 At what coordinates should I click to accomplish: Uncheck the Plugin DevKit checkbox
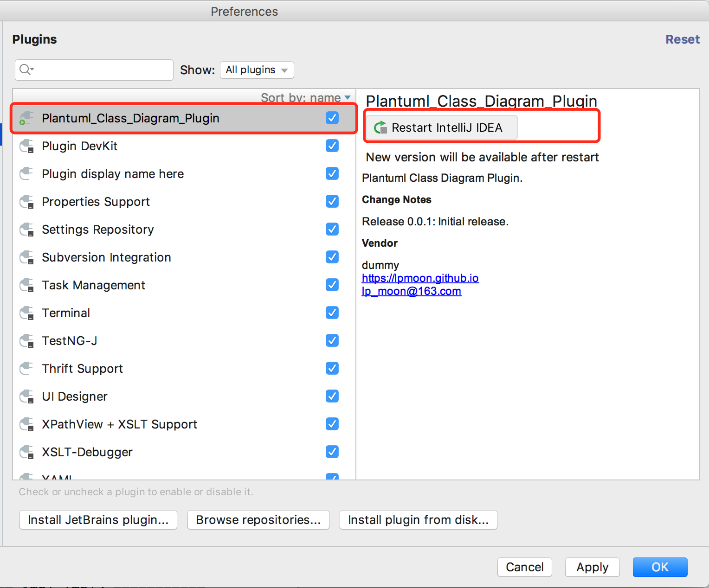click(332, 146)
